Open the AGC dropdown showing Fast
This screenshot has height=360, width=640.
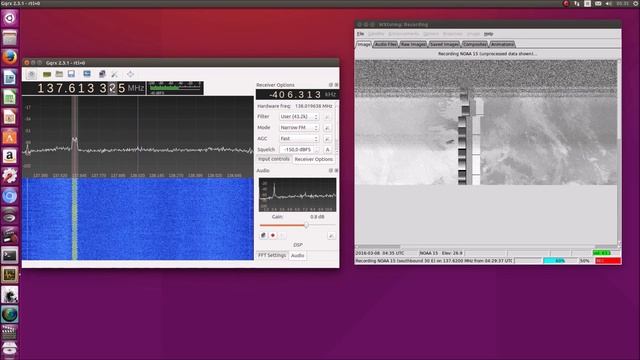coord(299,139)
